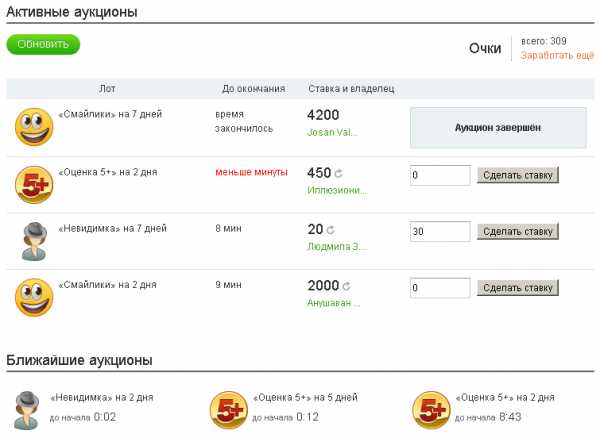Click the reload icon next to the 2000 bid
This screenshot has height=438, width=600.
[x=346, y=286]
